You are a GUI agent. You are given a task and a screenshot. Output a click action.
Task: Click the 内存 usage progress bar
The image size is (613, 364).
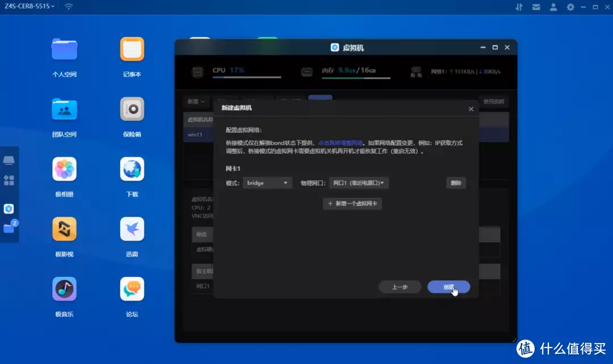(x=356, y=78)
